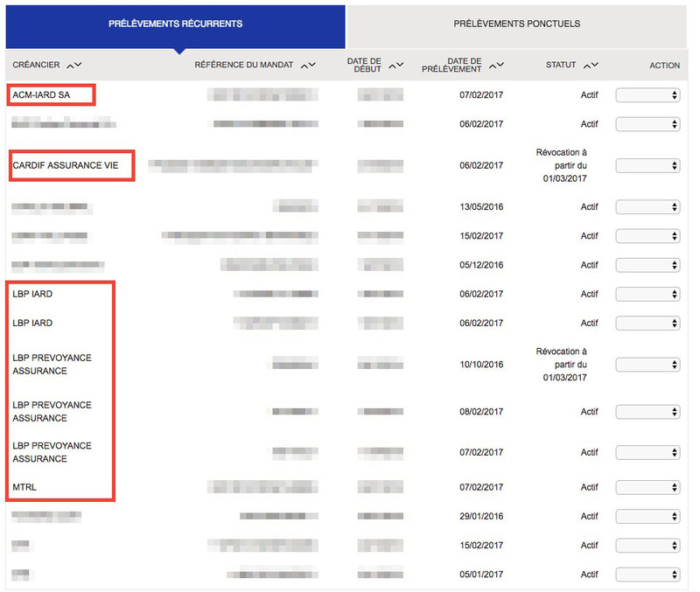Click the date 13/05/2016
This screenshot has width=700, height=592.
481,207
